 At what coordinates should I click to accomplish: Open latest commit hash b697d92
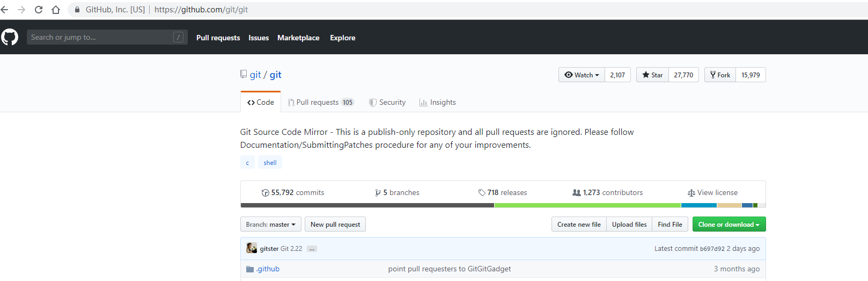[712, 249]
